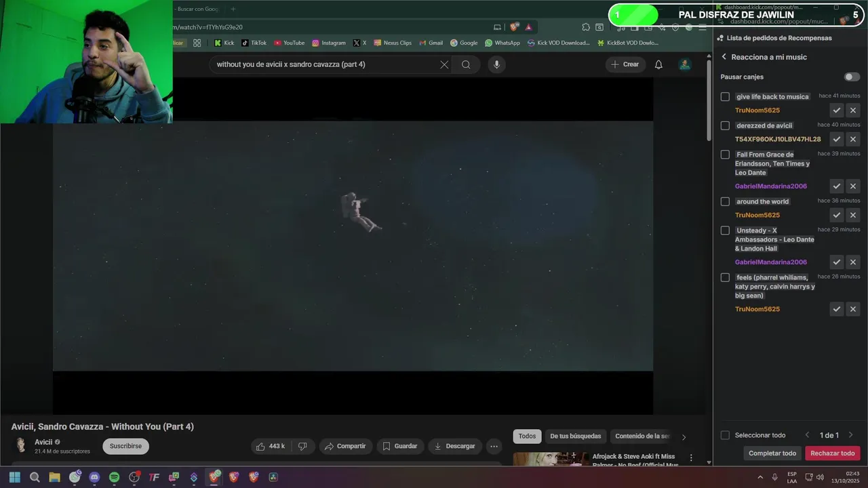
Task: Check the 'around the world' checkbox
Action: (x=725, y=201)
